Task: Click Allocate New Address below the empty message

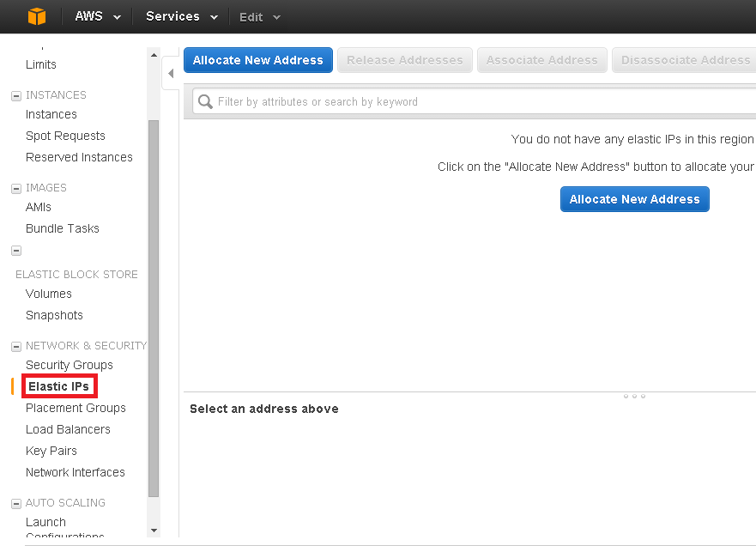Action: click(x=634, y=199)
